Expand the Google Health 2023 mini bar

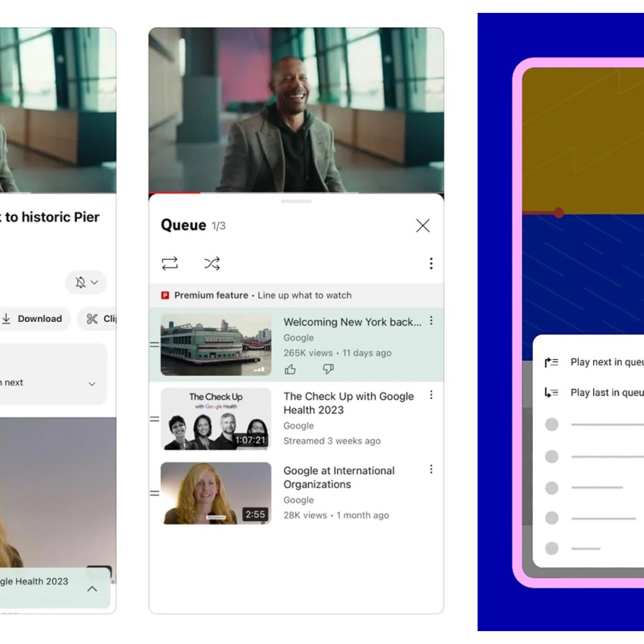tap(92, 589)
